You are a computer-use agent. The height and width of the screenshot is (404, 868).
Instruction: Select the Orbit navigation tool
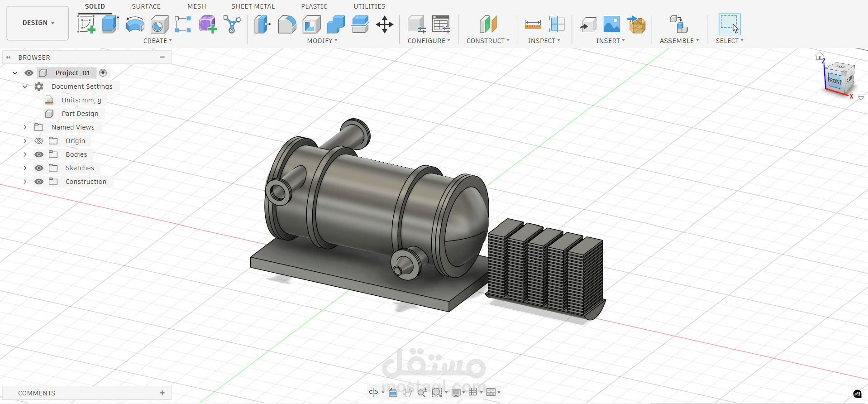click(373, 392)
